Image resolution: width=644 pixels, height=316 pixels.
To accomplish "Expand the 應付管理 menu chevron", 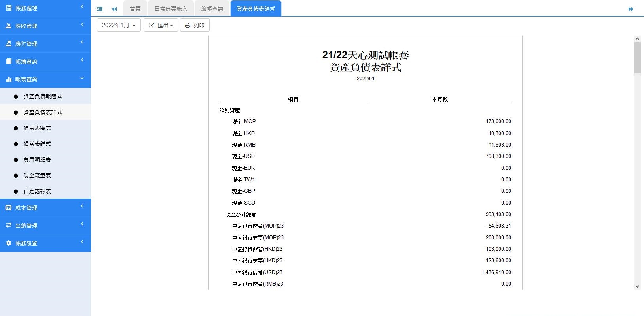I will [82, 42].
